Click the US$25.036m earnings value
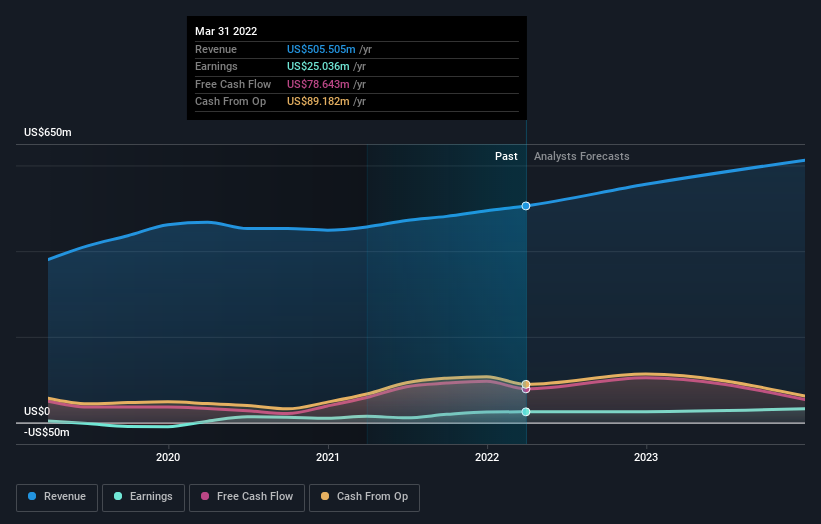821x524 pixels. tap(318, 66)
